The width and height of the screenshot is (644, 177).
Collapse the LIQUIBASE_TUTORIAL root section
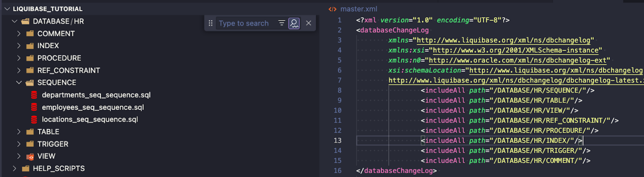point(7,9)
